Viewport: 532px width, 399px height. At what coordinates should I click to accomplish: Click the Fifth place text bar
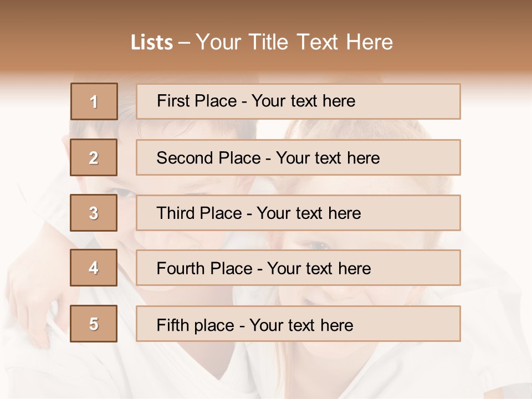[298, 323]
